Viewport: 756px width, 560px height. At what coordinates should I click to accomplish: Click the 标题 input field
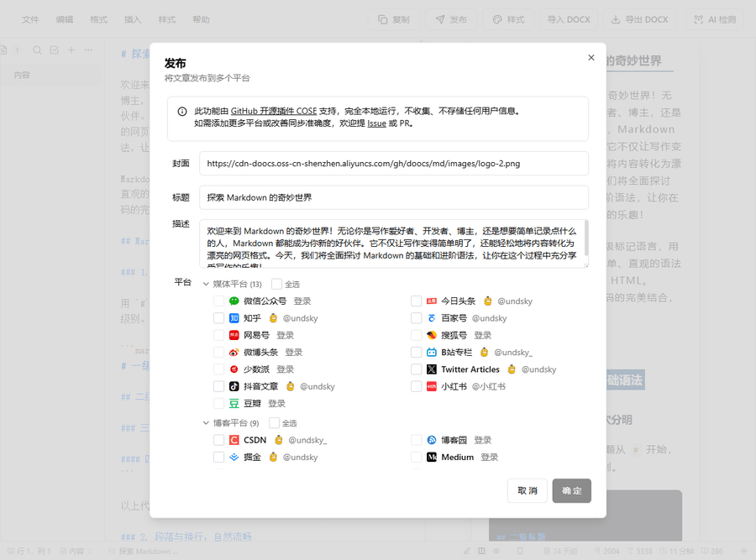coord(394,197)
